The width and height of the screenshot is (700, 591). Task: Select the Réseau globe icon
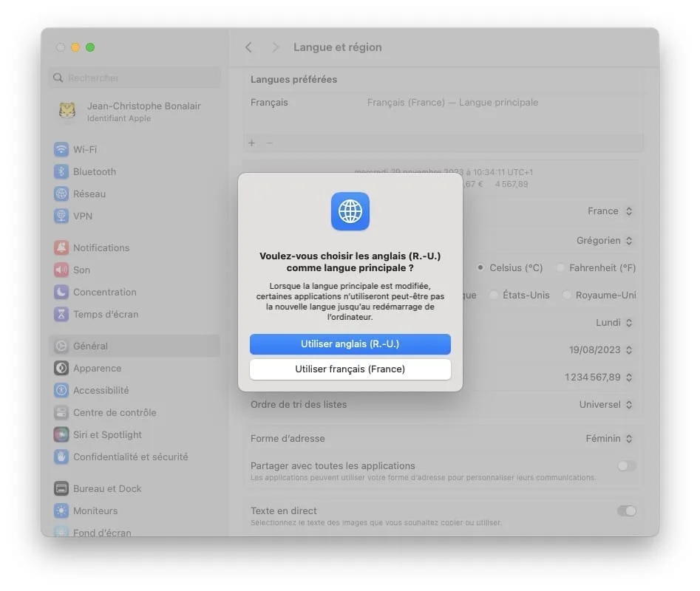[61, 194]
